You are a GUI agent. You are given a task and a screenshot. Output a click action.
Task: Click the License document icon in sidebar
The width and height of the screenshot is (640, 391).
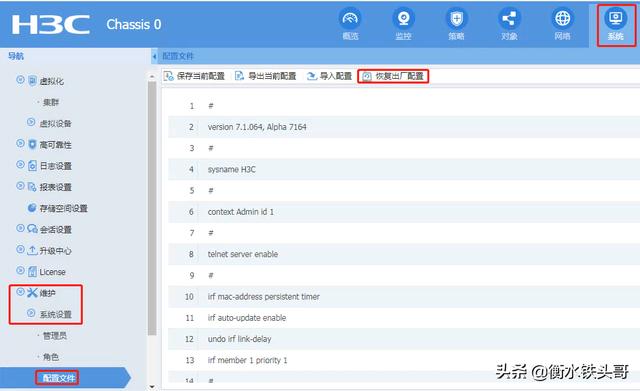pyautogui.click(x=33, y=271)
